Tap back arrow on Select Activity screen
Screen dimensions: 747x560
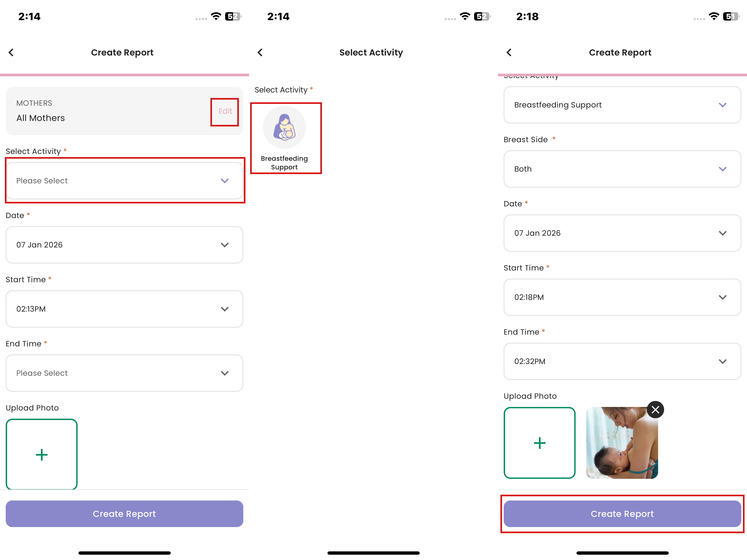pyautogui.click(x=260, y=53)
